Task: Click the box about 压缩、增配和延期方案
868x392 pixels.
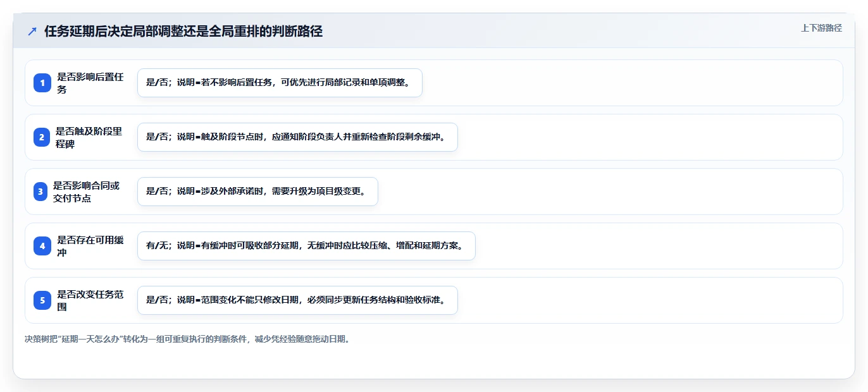Action: coord(306,246)
